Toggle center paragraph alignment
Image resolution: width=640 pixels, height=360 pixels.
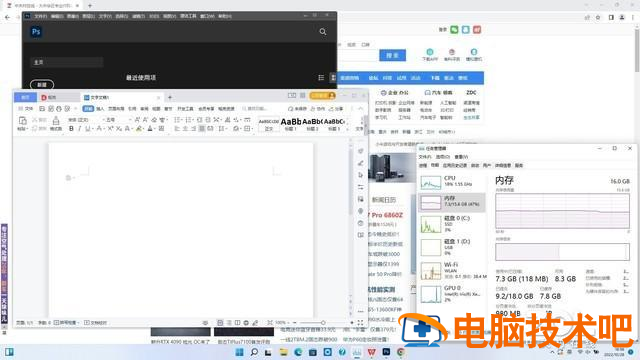185,129
